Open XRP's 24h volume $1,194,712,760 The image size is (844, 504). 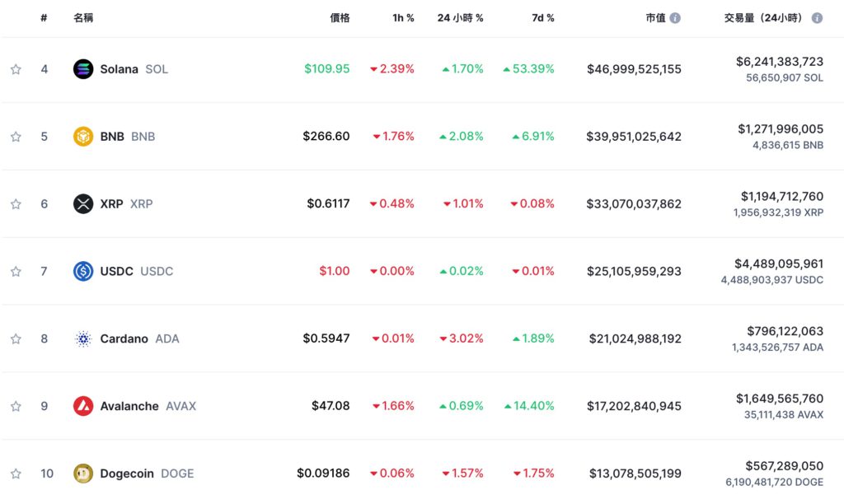click(782, 196)
